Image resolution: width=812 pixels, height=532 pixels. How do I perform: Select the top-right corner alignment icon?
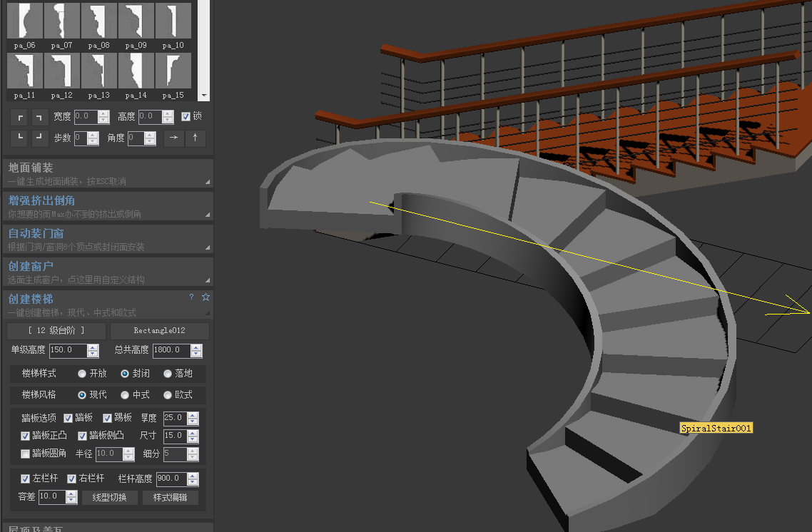(39, 118)
